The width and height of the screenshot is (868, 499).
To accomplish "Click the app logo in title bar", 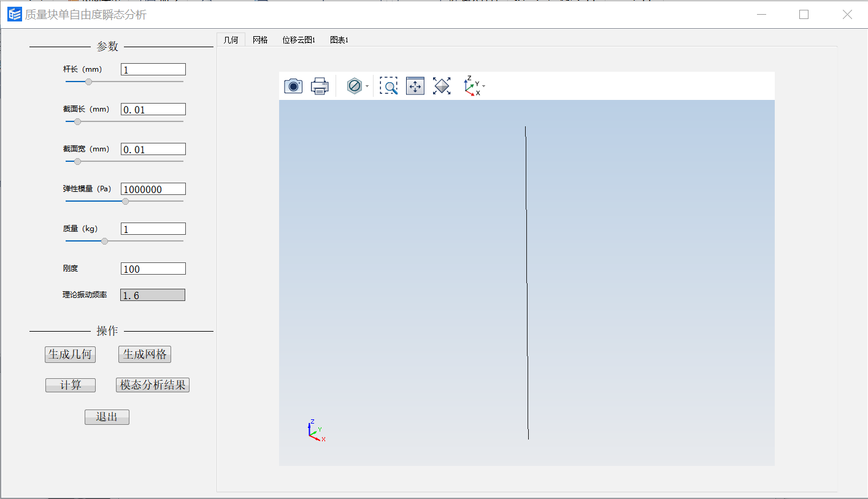I will (x=14, y=15).
